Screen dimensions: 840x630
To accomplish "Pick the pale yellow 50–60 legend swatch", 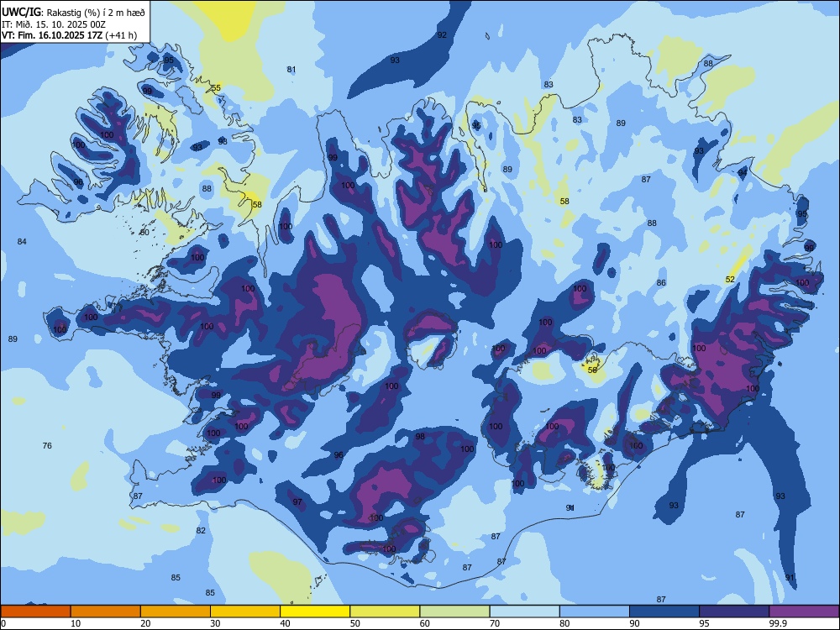I will tap(385, 612).
